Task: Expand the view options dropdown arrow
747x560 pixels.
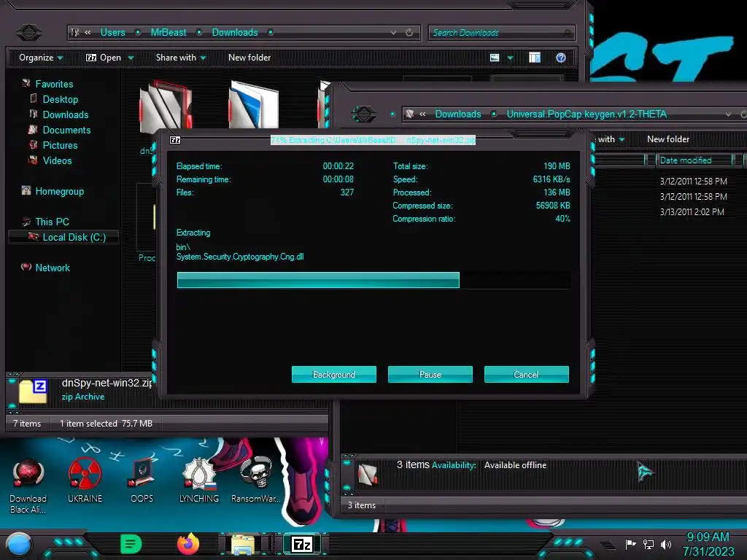Action: point(510,58)
